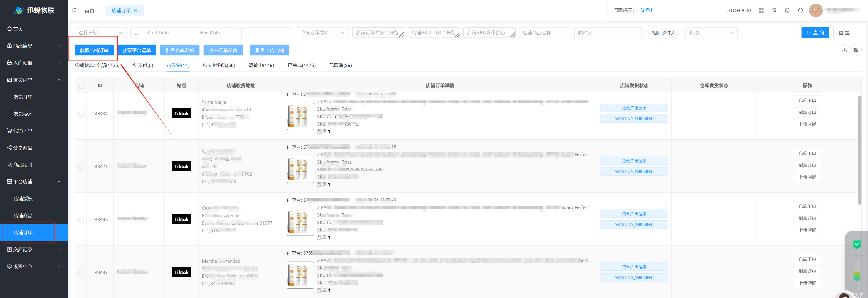Collapse the 平台店铺 sidebar group

34,181
